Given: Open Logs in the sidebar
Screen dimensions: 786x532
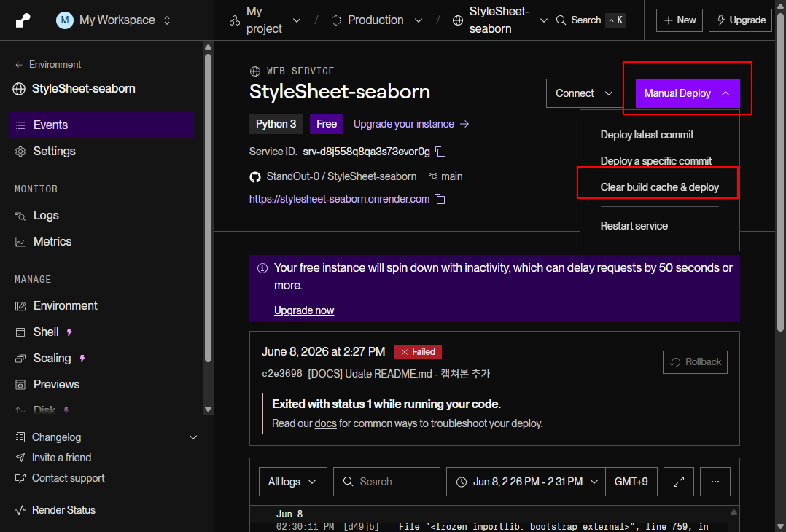Looking at the screenshot, I should [x=46, y=216].
